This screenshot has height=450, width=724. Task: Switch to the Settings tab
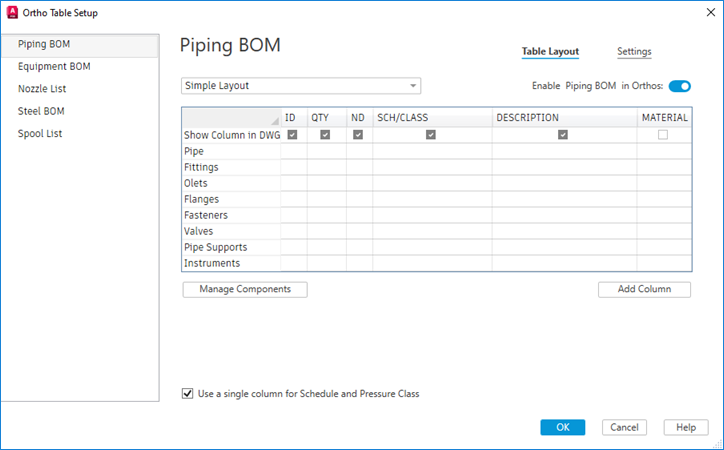[x=634, y=51]
